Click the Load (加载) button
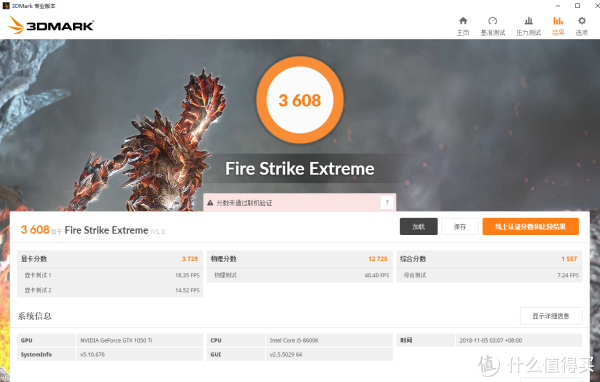This screenshot has height=382, width=600. [419, 227]
